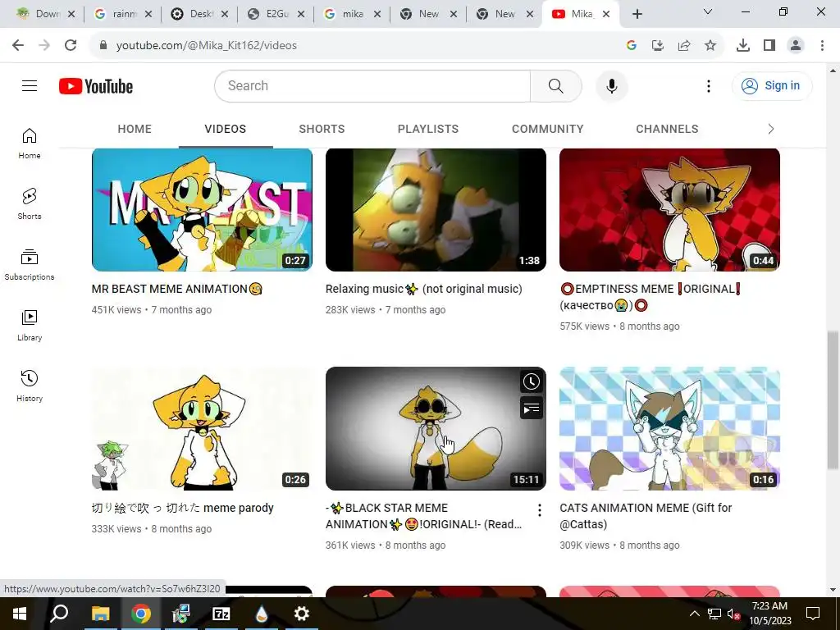Bookmark this page with star icon
This screenshot has width=840, height=630.
(710, 46)
